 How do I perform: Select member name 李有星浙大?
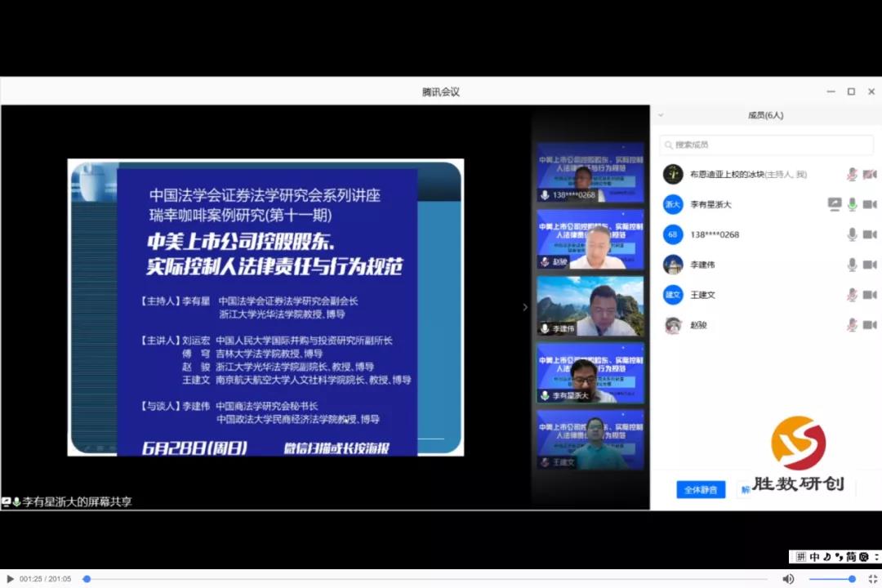710,205
